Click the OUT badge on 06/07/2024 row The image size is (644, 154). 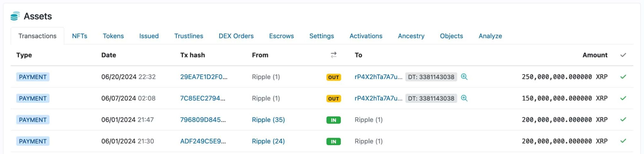click(333, 98)
